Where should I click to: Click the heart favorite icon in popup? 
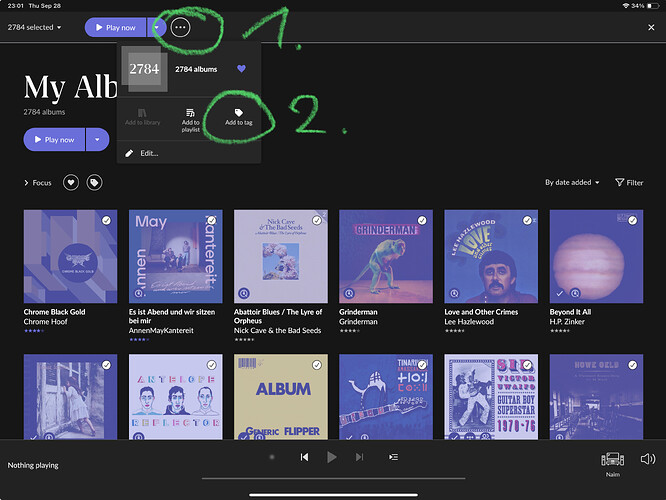(241, 69)
